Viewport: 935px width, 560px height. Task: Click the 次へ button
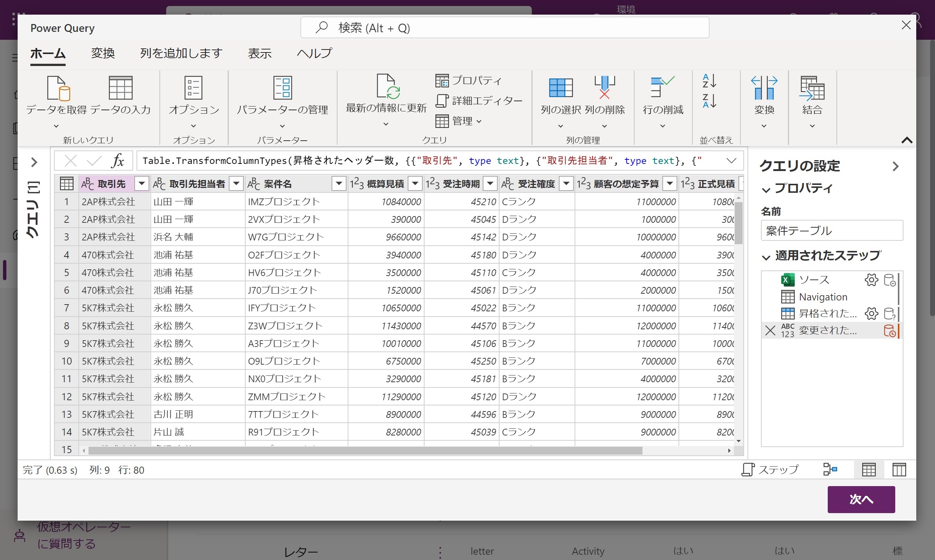tap(861, 499)
